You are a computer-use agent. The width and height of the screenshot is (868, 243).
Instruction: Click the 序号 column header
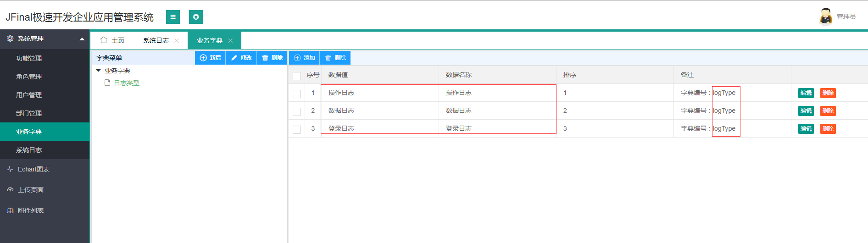(313, 75)
